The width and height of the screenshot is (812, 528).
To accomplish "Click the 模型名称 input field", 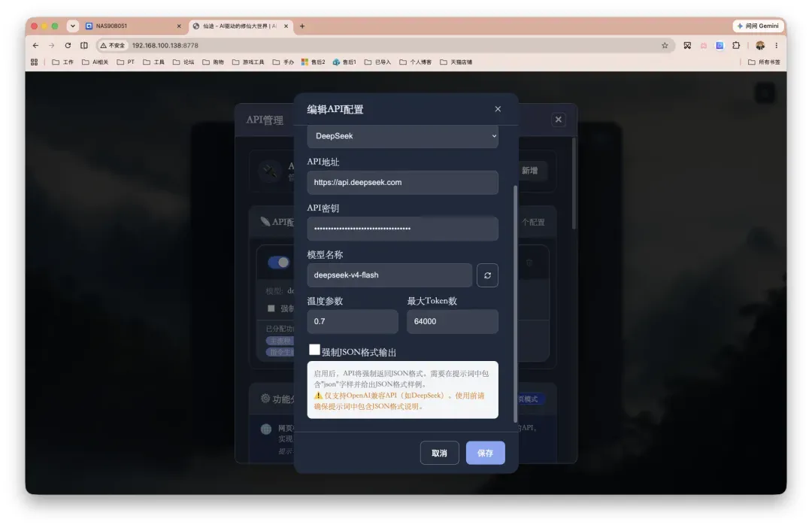I will coord(389,275).
